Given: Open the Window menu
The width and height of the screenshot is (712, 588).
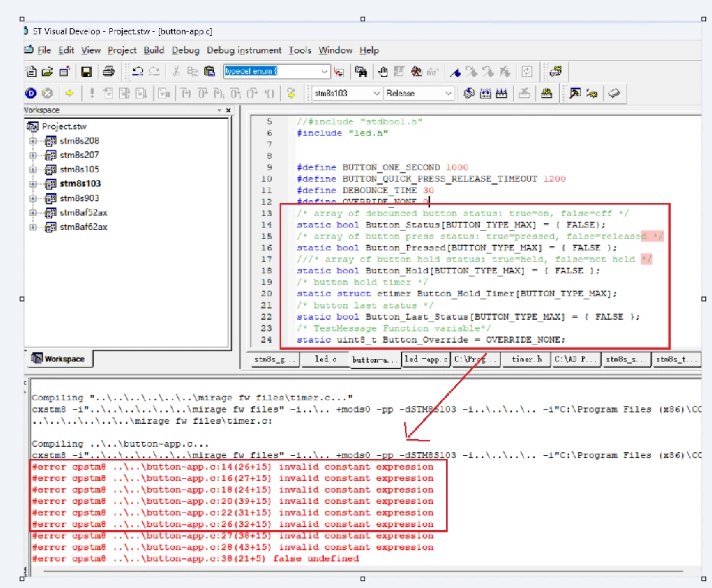Looking at the screenshot, I should (x=335, y=50).
